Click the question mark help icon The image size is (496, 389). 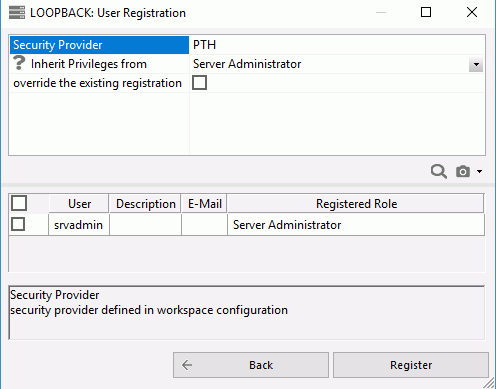(19, 63)
